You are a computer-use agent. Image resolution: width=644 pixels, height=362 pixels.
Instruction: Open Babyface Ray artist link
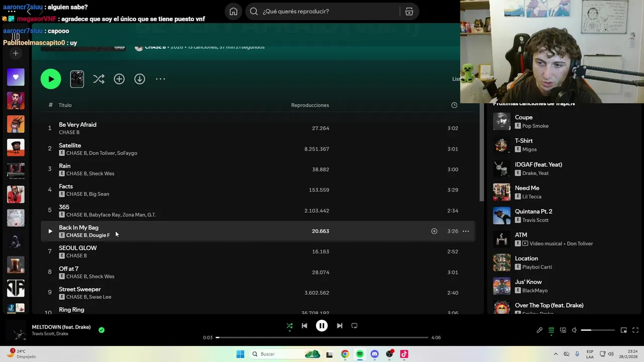(x=105, y=215)
